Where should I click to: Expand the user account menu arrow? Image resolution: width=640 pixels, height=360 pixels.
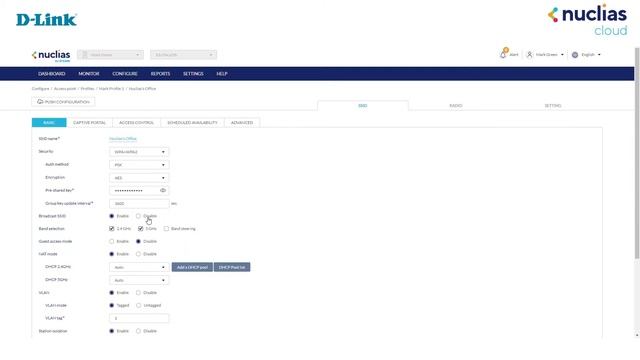(562, 55)
